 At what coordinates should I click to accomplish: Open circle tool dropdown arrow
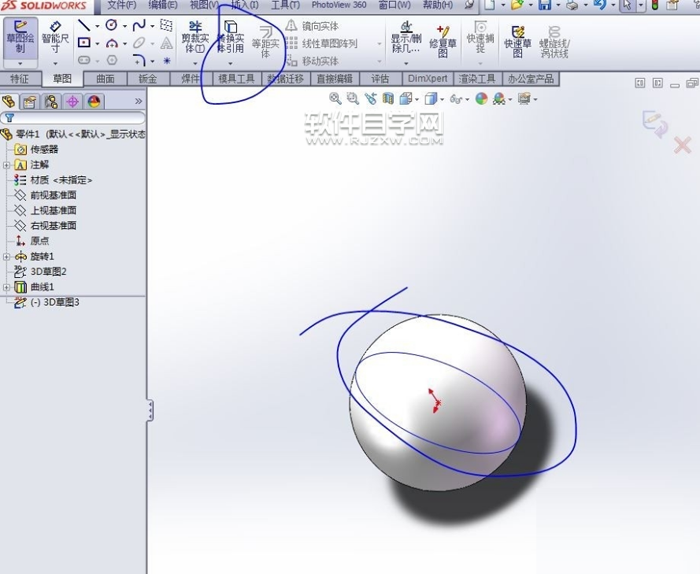pos(124,26)
